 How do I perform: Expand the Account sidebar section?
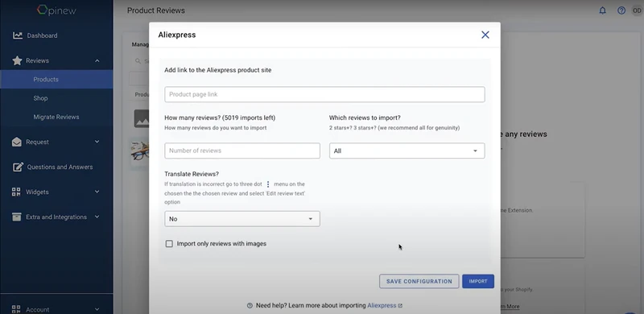(x=97, y=309)
